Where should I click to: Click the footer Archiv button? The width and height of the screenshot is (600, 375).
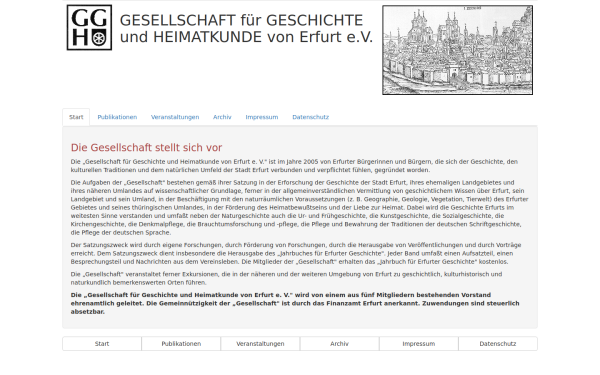[339, 344]
